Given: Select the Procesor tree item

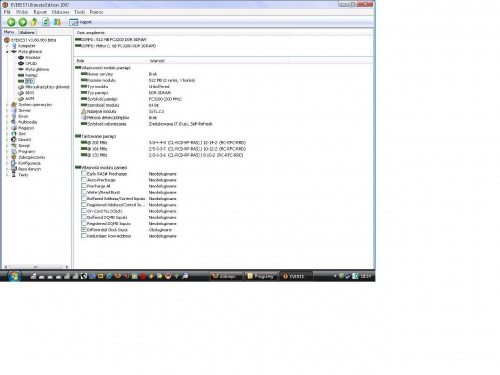Looking at the screenshot, I should (33, 57).
